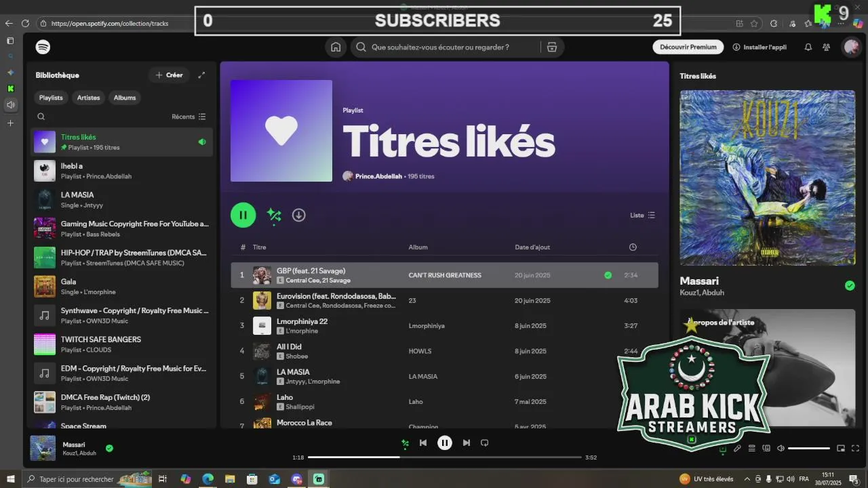The image size is (868, 488).
Task: Open Prince.Abdellah profile link
Action: [x=378, y=176]
